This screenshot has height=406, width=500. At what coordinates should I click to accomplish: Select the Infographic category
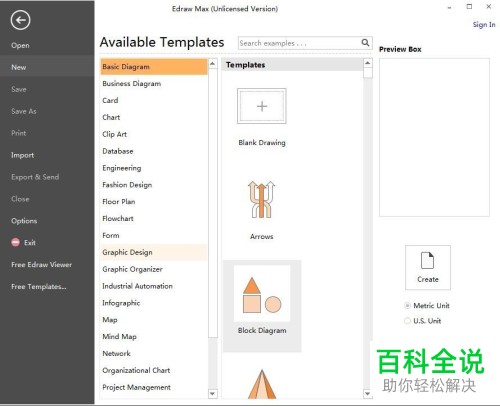click(154, 303)
